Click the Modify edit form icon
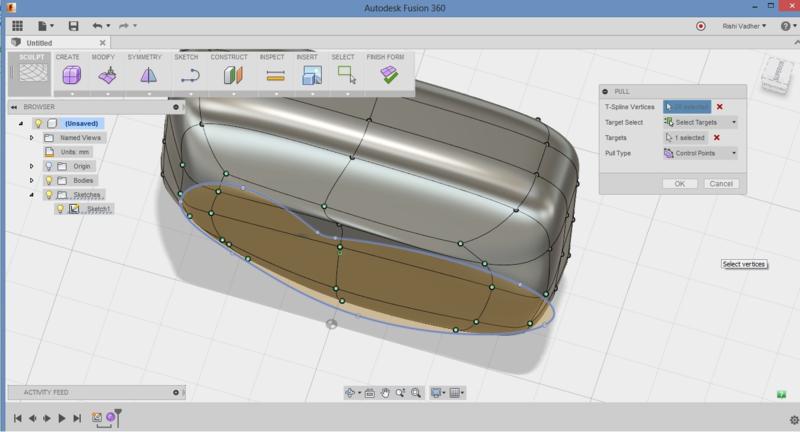This screenshot has width=800, height=432. [108, 75]
